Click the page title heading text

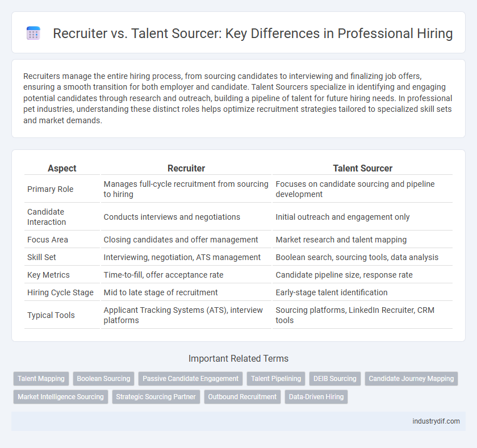pyautogui.click(x=253, y=34)
